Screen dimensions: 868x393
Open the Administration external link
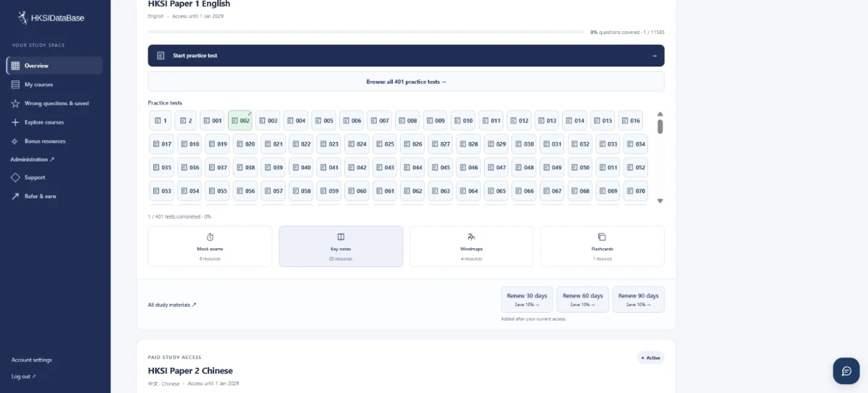[33, 159]
